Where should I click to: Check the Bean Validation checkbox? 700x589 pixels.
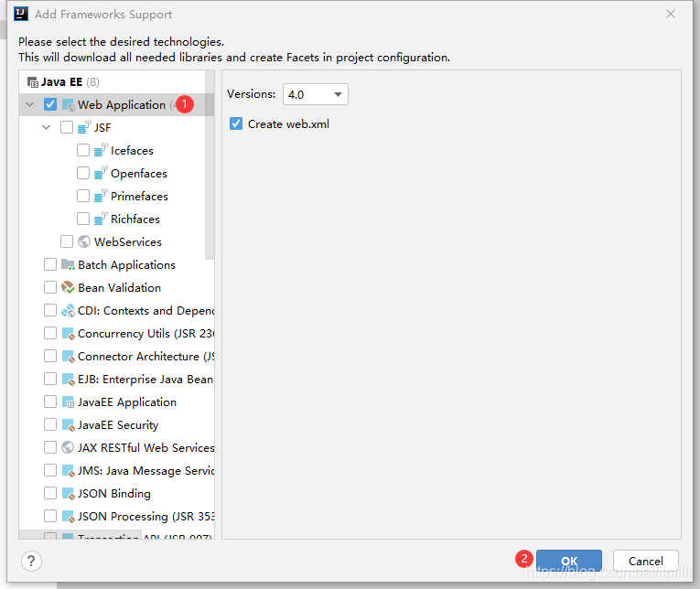[50, 287]
